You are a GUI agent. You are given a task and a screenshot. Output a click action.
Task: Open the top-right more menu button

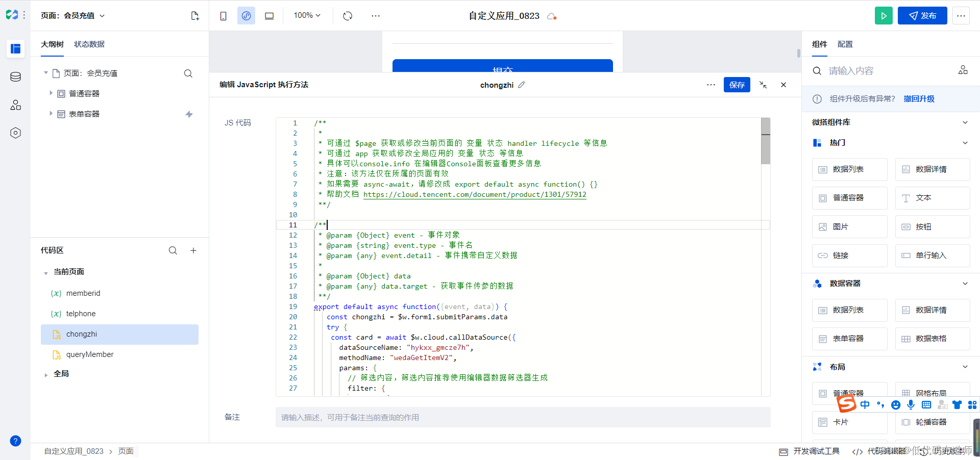tap(961, 16)
